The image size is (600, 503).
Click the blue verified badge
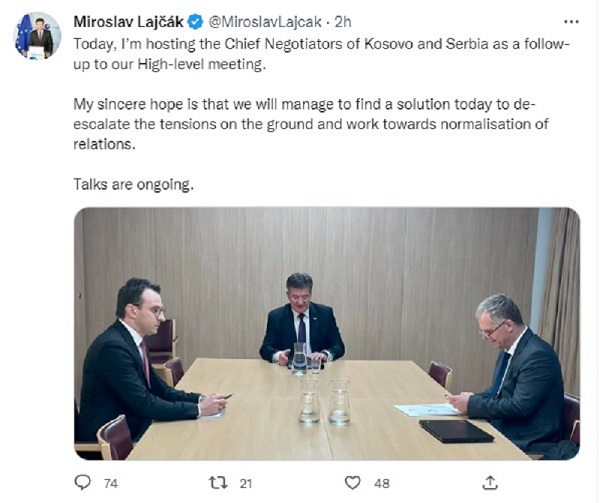pyautogui.click(x=196, y=22)
